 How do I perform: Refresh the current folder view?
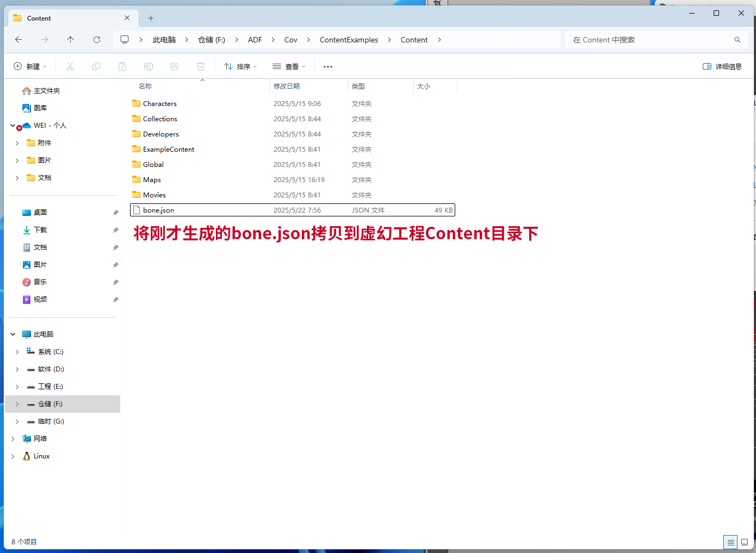(97, 40)
